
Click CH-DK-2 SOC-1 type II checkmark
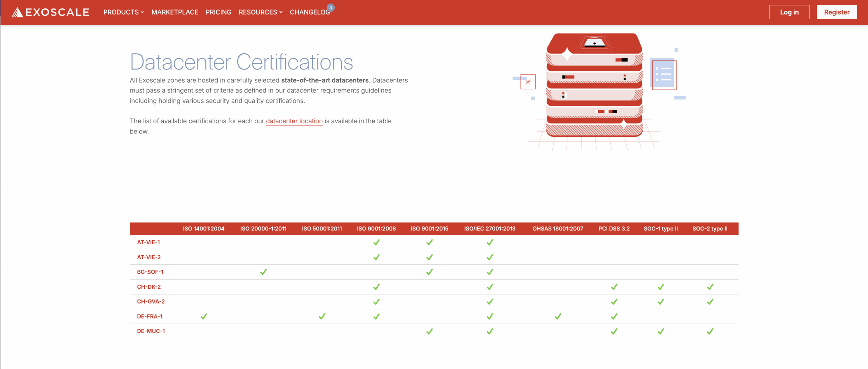pyautogui.click(x=661, y=287)
